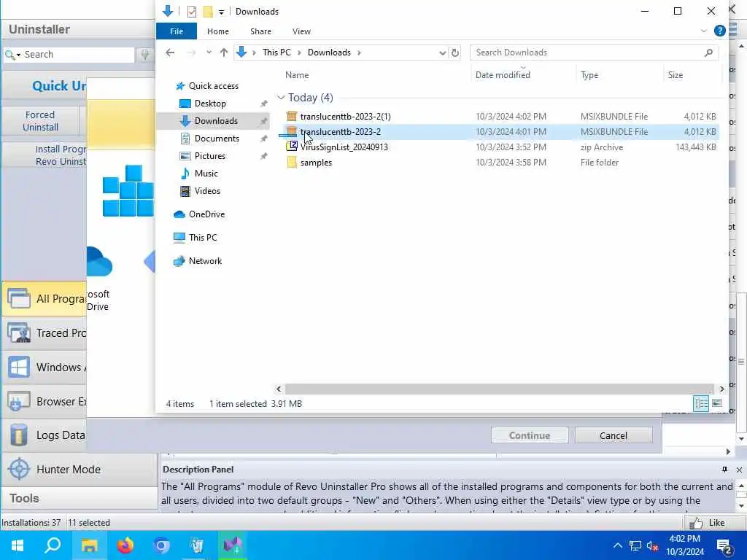This screenshot has width=747, height=560.
Task: Sort by Size column header
Action: (x=675, y=75)
